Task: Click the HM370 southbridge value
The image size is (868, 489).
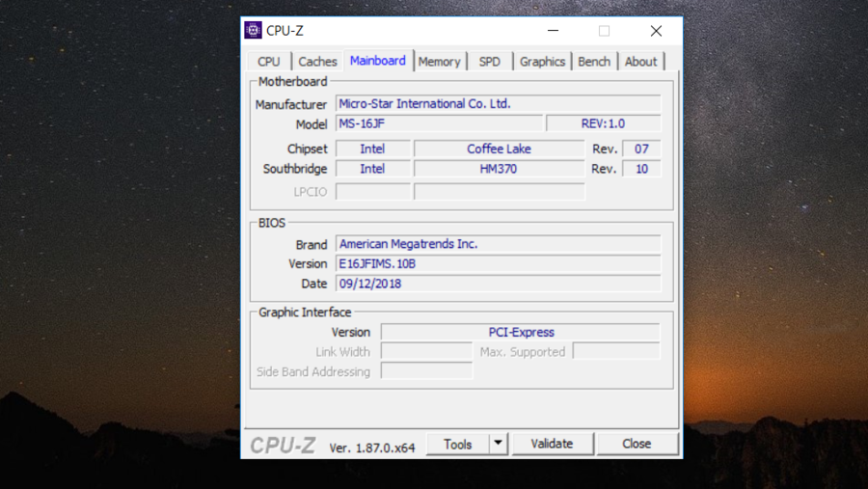Action: click(x=499, y=169)
